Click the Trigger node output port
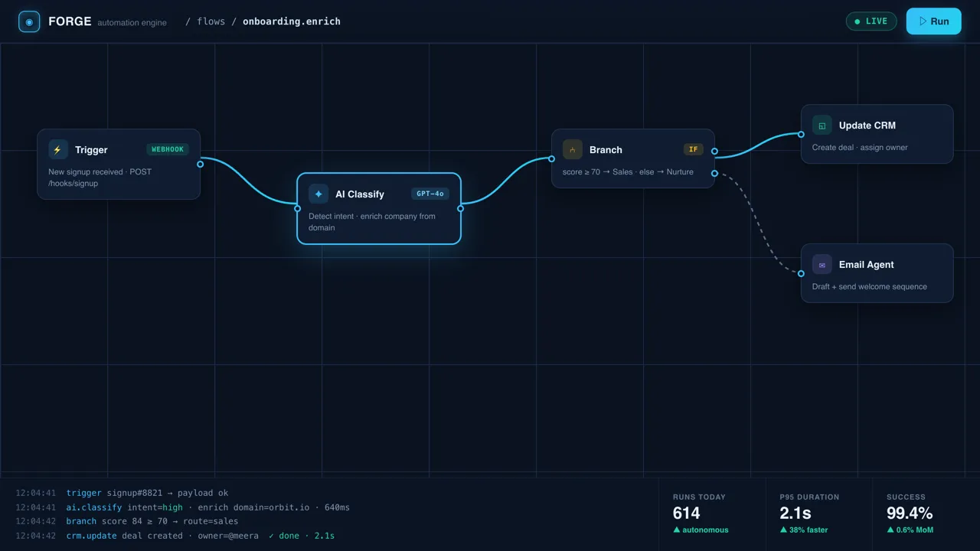 201,164
